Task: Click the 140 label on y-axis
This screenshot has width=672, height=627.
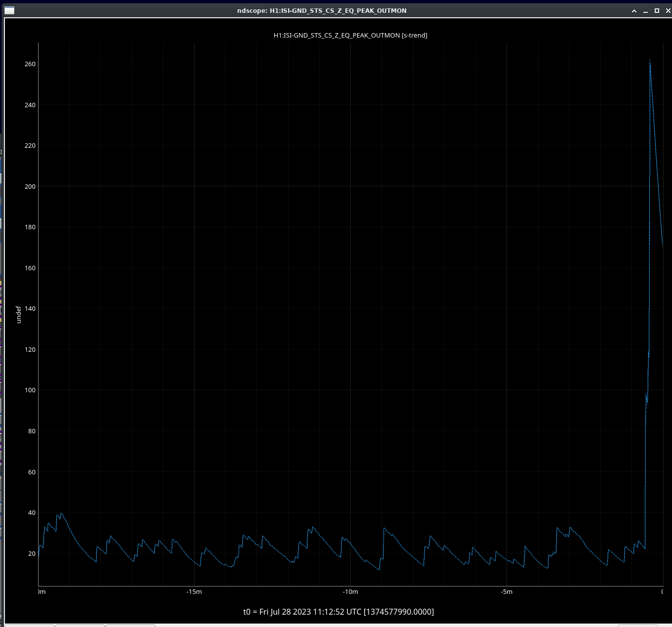Action: pyautogui.click(x=30, y=308)
